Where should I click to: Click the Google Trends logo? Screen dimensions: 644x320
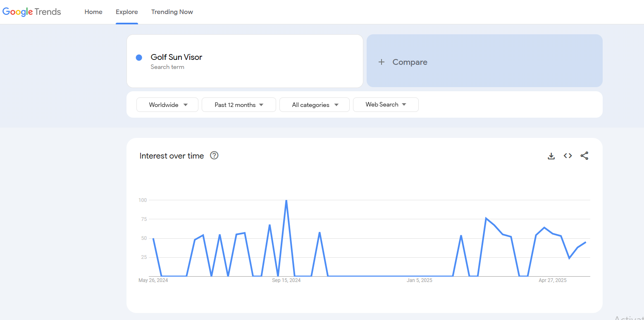(32, 12)
